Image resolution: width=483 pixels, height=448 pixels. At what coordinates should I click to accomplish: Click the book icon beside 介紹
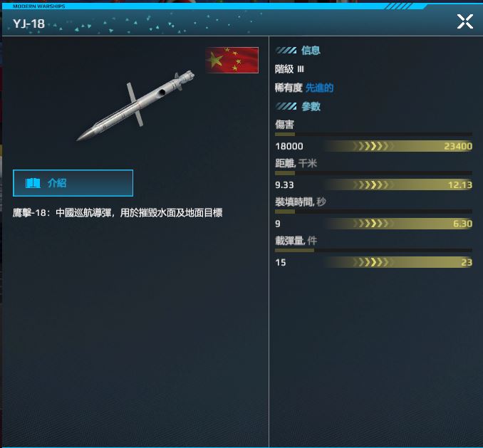[x=33, y=183]
